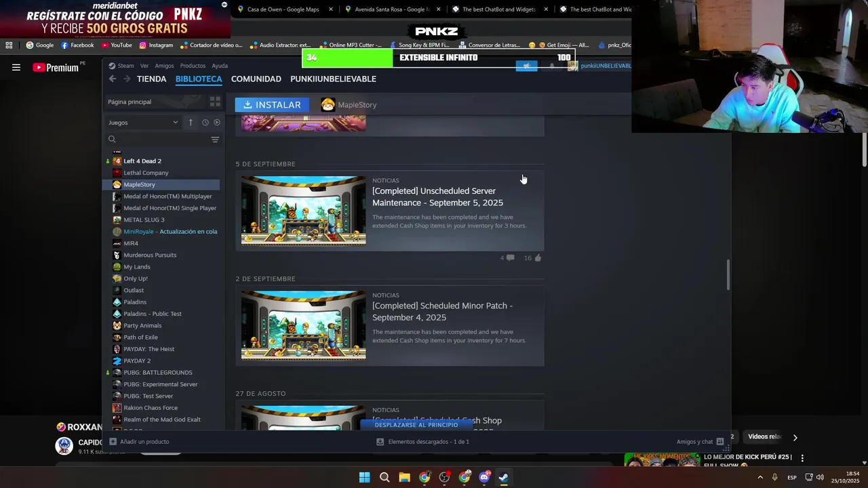Open the Unscheduled Server Maintenance news title

(438, 197)
